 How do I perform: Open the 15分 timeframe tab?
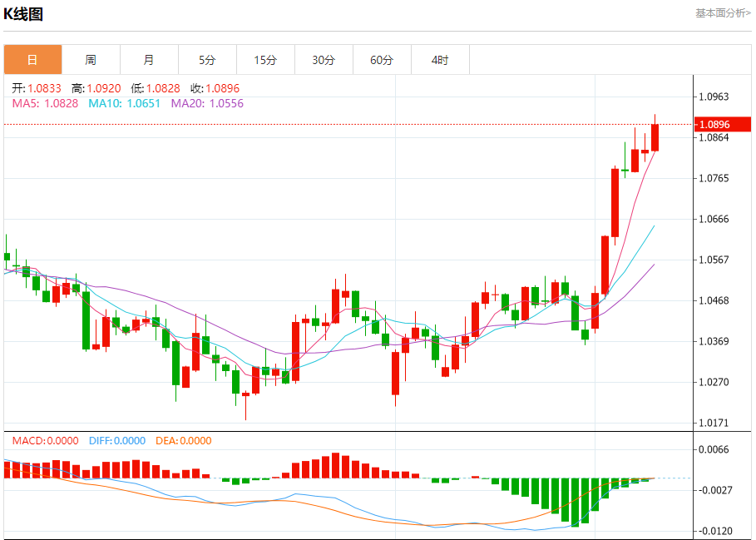[265, 60]
